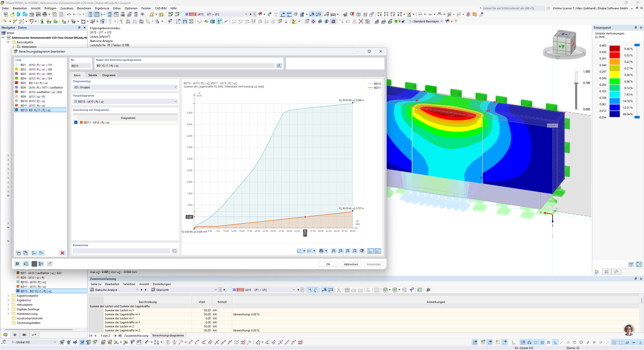This screenshot has height=350, width=644.
Task: Click the help search icon at dialog bottom-left
Action: [17, 264]
